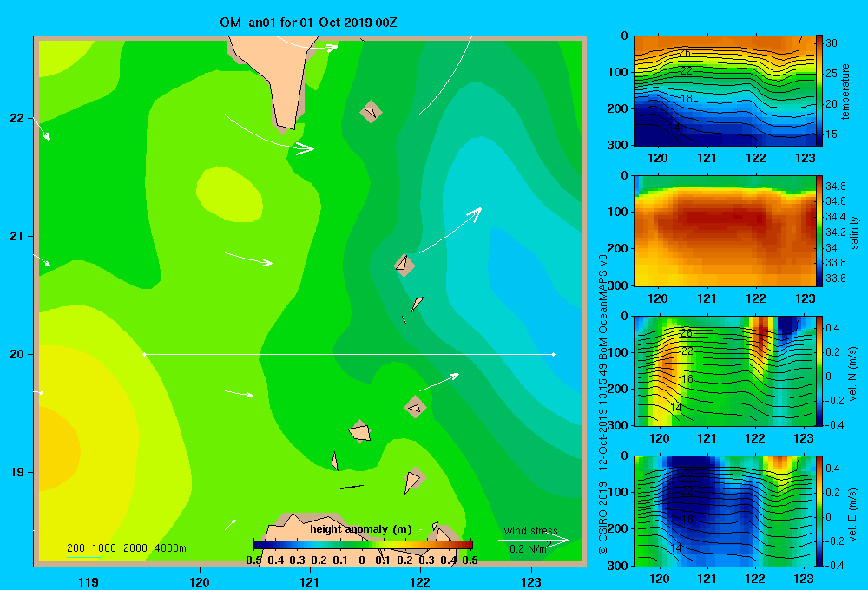This screenshot has width=868, height=590.
Task: Click the latitude 20 axis label
Action: [x=16, y=354]
